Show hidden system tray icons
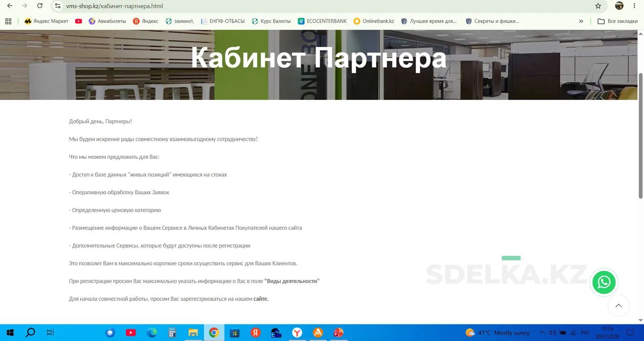 click(542, 333)
